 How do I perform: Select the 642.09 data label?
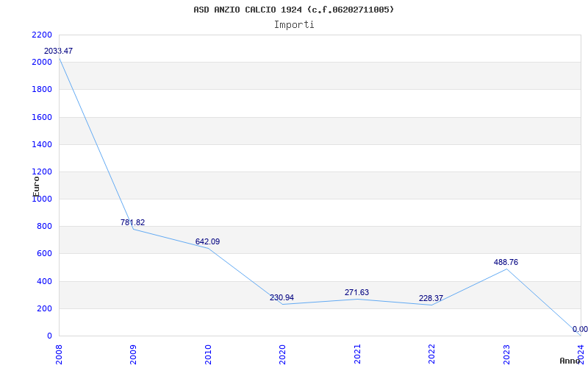tap(207, 242)
